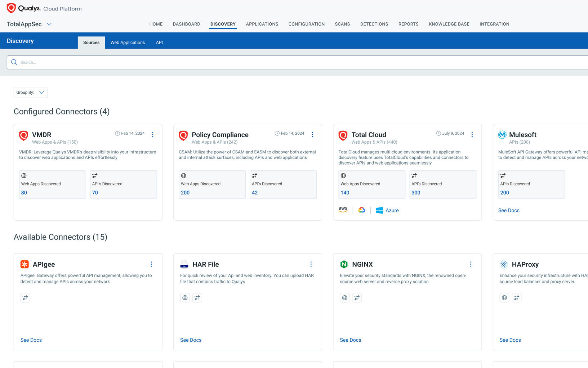Switch to the Web Applications tab
The width and height of the screenshot is (588, 368).
[128, 42]
